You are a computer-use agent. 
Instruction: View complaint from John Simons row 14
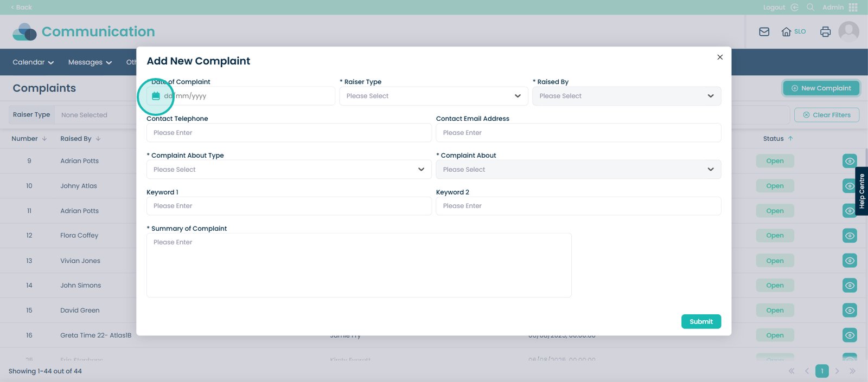click(850, 286)
